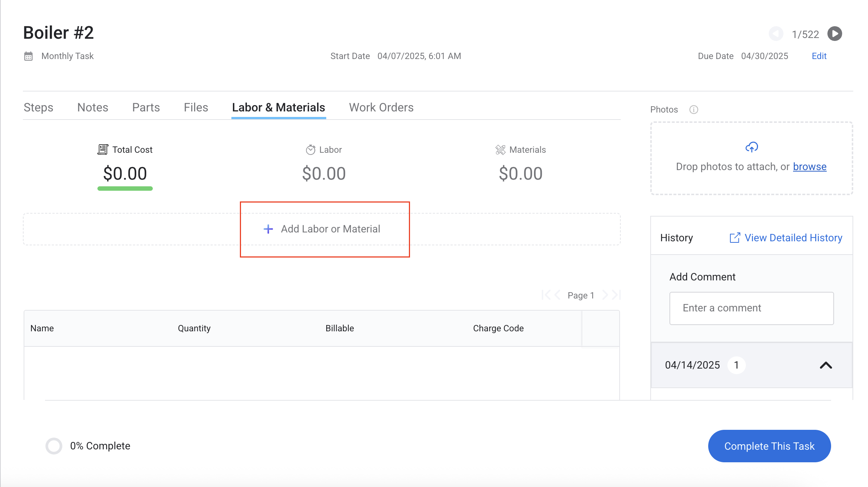Click the Add Comment heading
Screen dimensions: 868x487
[x=702, y=277]
